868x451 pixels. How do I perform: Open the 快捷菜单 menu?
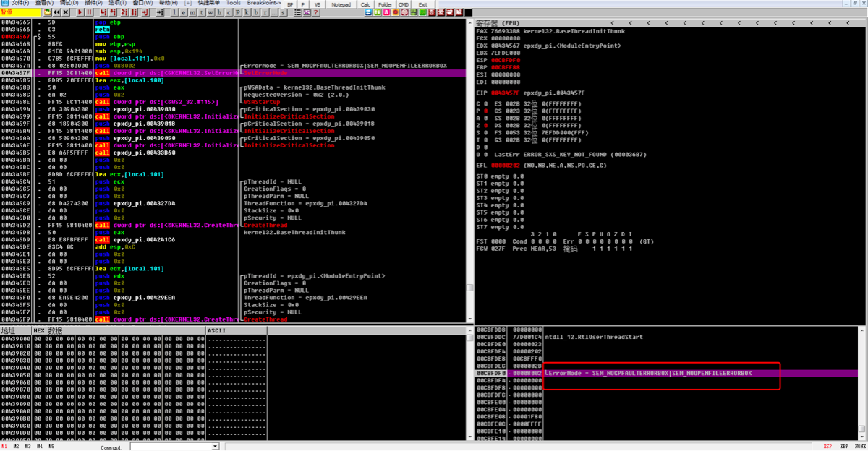(x=209, y=3)
